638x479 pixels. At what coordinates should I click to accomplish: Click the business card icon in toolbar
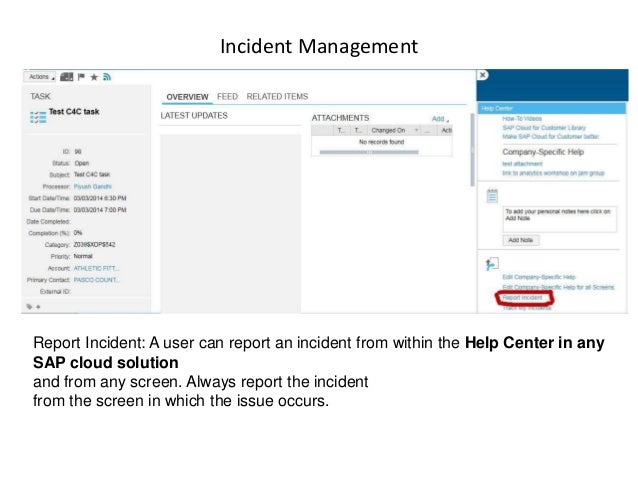[x=67, y=77]
